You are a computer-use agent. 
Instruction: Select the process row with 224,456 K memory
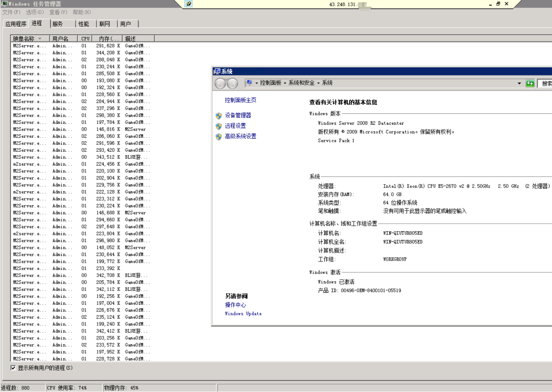pyautogui.click(x=82, y=164)
